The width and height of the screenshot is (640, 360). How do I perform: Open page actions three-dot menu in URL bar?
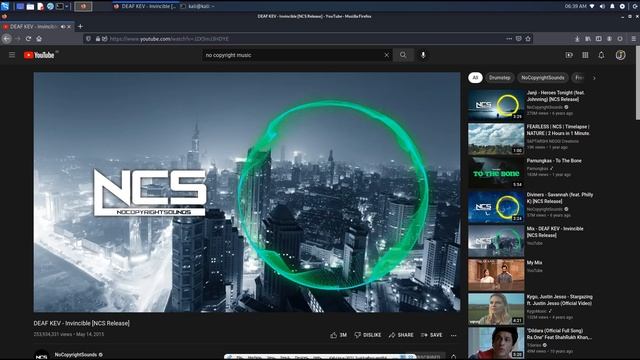point(509,39)
